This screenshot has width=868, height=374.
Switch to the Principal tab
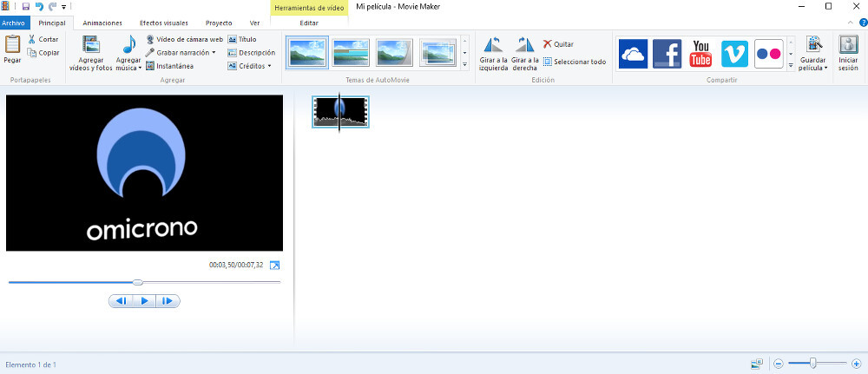point(52,23)
